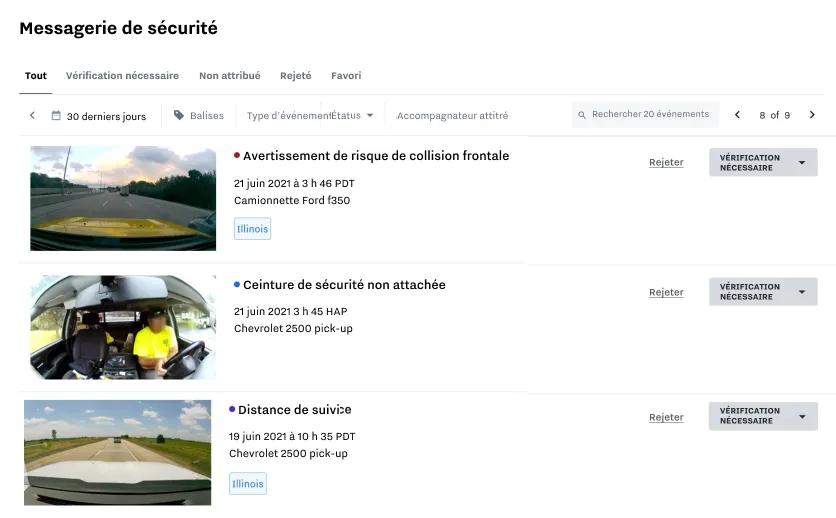Screen dimensions: 836x518
Task: Click the Messagerie de sécurité heading
Action: (x=118, y=28)
